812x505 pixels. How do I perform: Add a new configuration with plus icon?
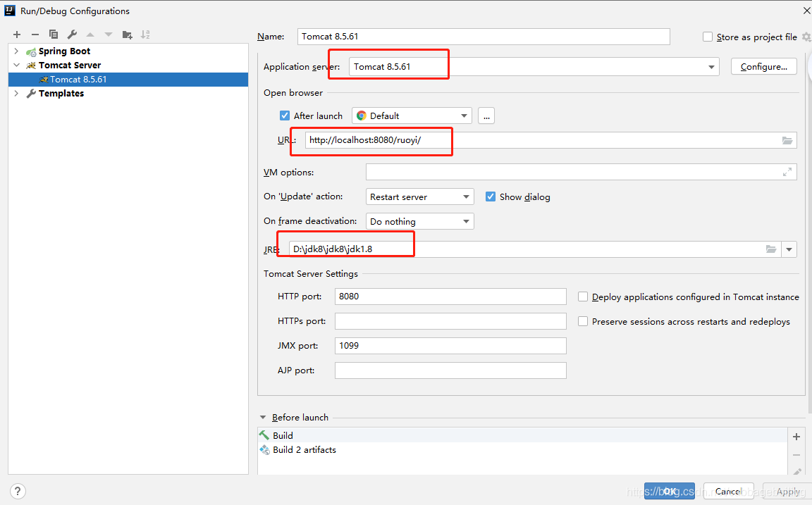(x=17, y=35)
